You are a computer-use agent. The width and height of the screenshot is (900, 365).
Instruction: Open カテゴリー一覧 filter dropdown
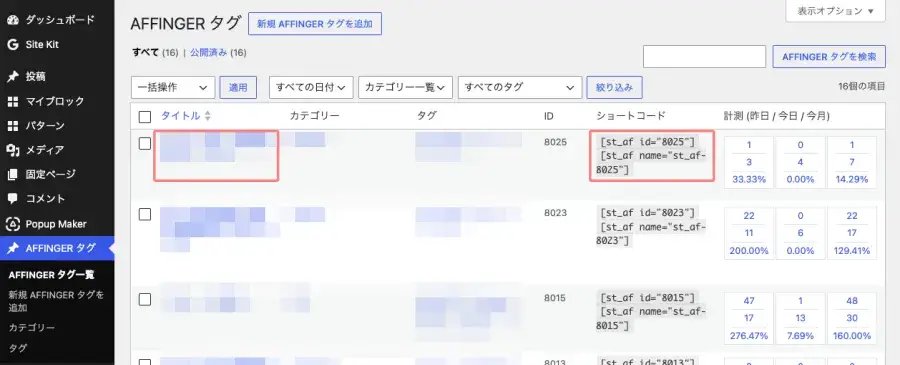405,87
